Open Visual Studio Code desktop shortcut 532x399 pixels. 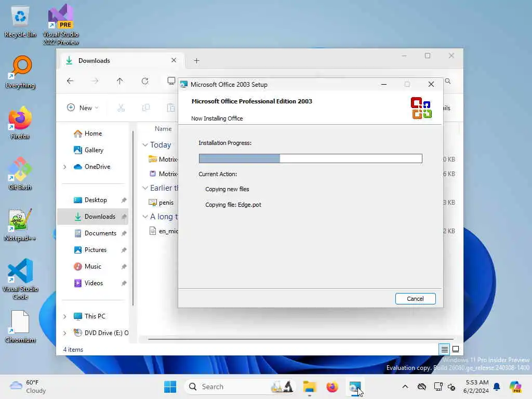[20, 279]
